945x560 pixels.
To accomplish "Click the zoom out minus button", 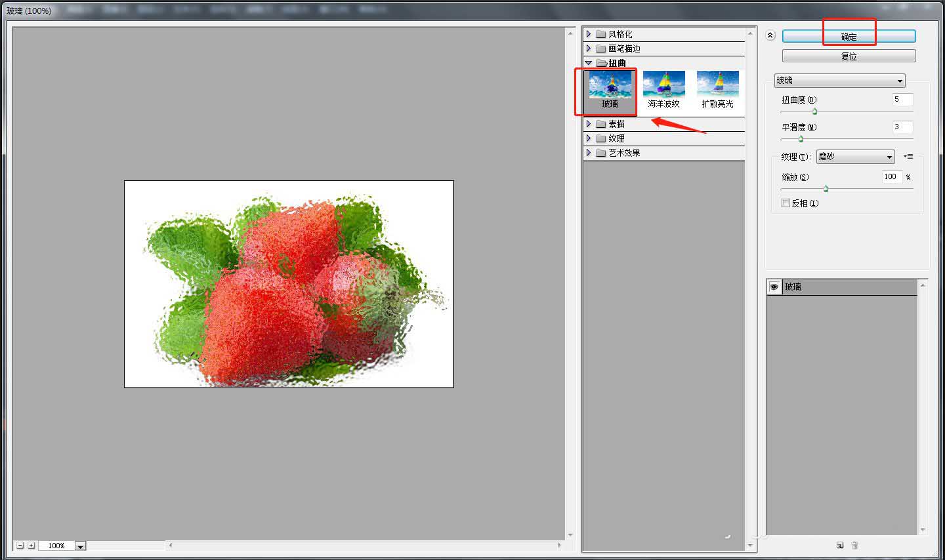I will coord(20,545).
